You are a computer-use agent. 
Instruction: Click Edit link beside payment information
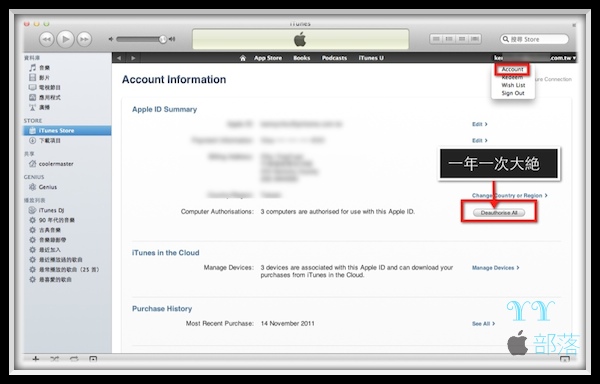pyautogui.click(x=479, y=140)
